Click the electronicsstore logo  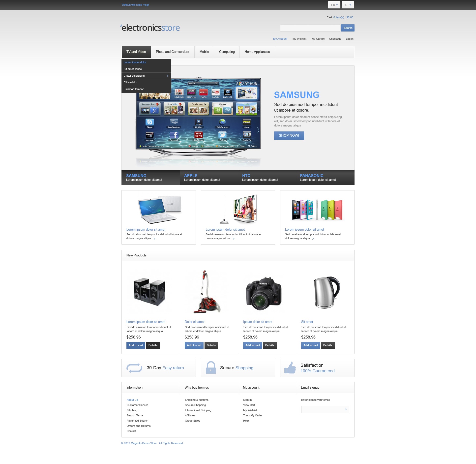point(150,28)
